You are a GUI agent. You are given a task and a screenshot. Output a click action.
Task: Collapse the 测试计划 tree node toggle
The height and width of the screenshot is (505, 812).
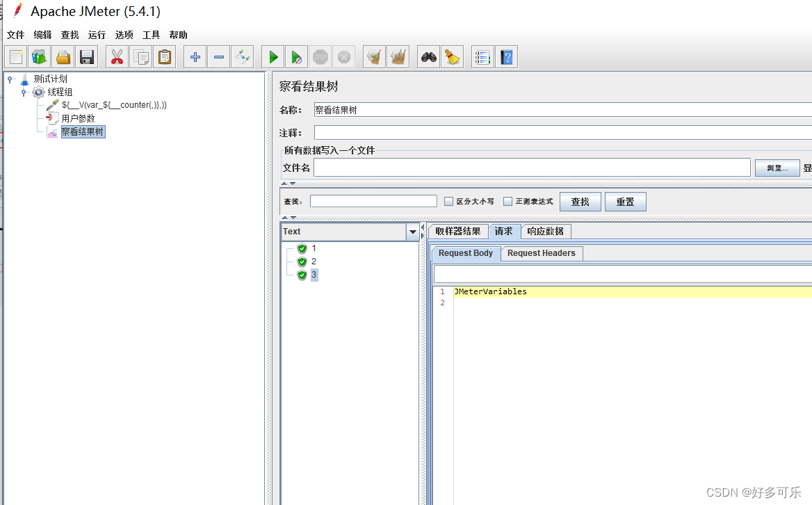click(x=10, y=79)
